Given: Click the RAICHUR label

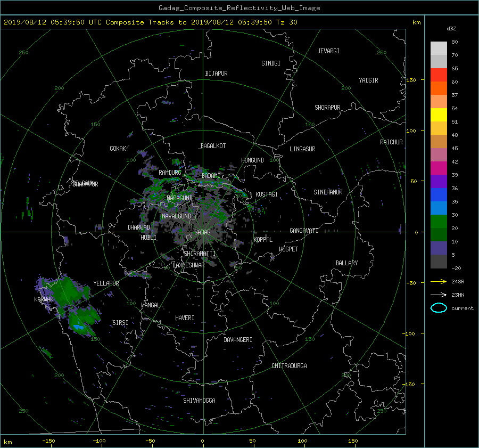Looking at the screenshot, I should tap(391, 142).
